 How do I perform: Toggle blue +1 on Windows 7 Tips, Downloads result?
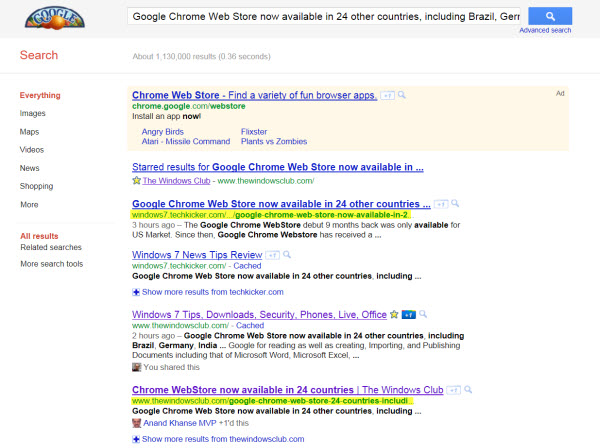coord(409,315)
